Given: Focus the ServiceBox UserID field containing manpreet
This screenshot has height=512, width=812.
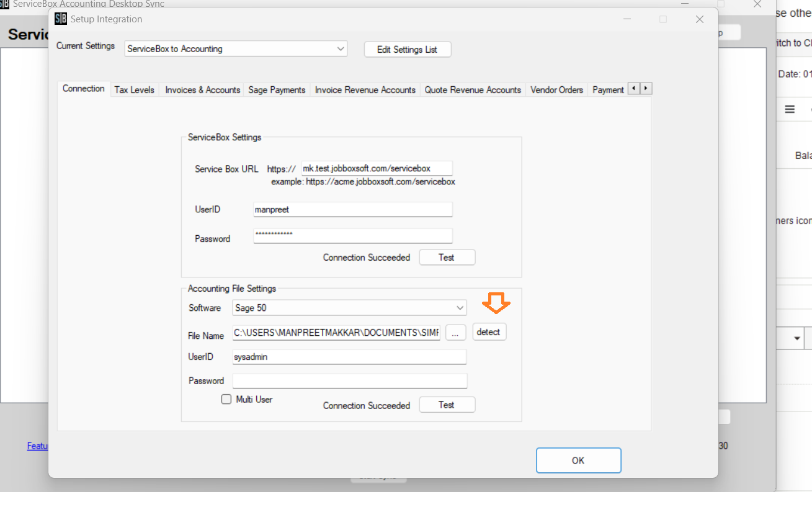Looking at the screenshot, I should pyautogui.click(x=353, y=209).
